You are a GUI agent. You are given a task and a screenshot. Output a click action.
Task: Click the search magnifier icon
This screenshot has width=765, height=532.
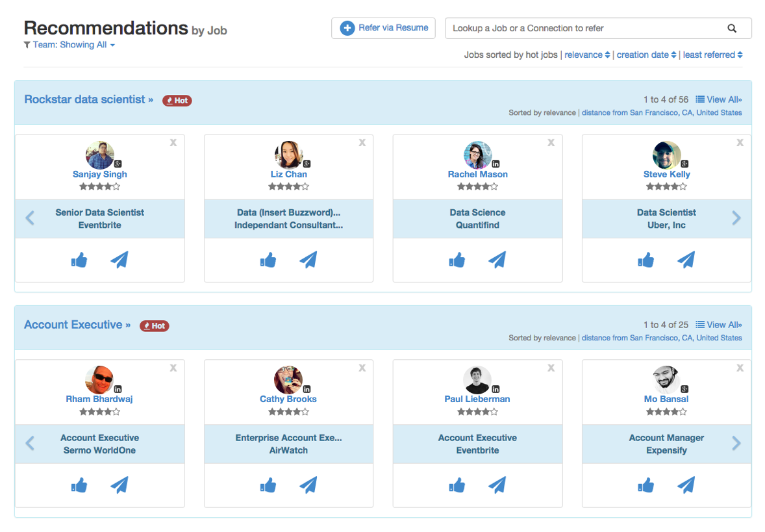[732, 29]
